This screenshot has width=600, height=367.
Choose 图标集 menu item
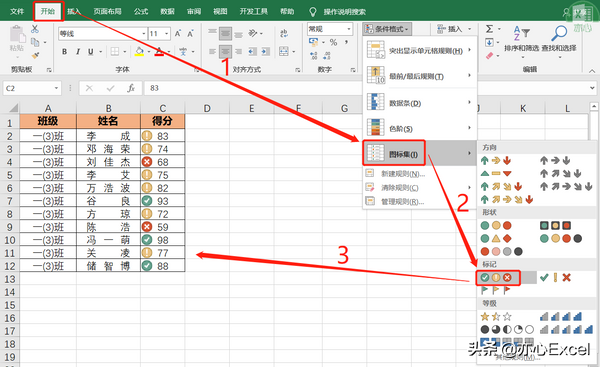420,154
